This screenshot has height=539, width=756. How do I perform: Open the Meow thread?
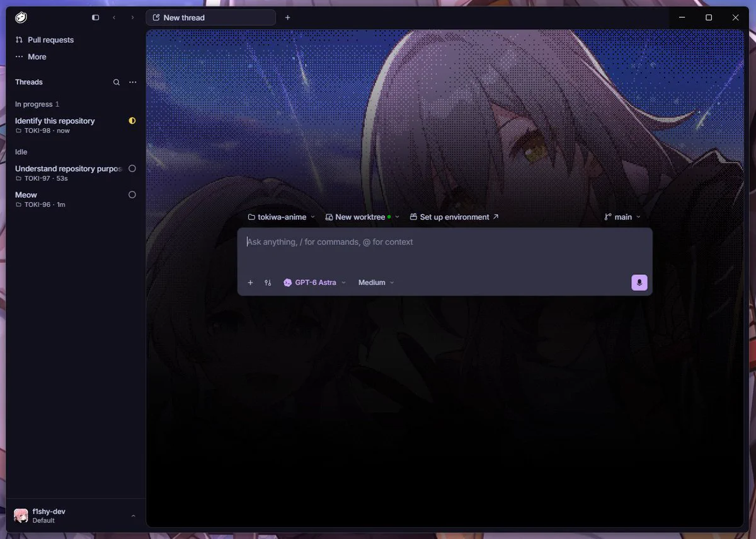[x=76, y=199]
